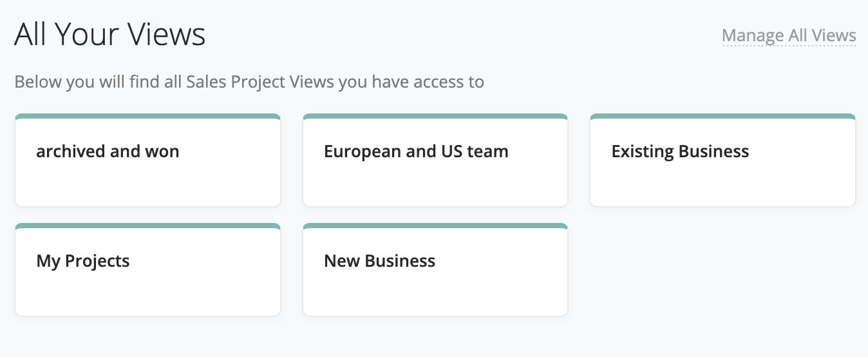Click the 'archived and won' title text
This screenshot has height=357, width=868.
108,151
